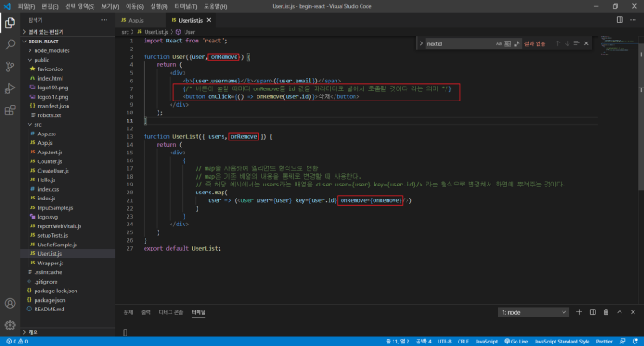
Task: Toggle Match Case in find widget
Action: pos(498,43)
